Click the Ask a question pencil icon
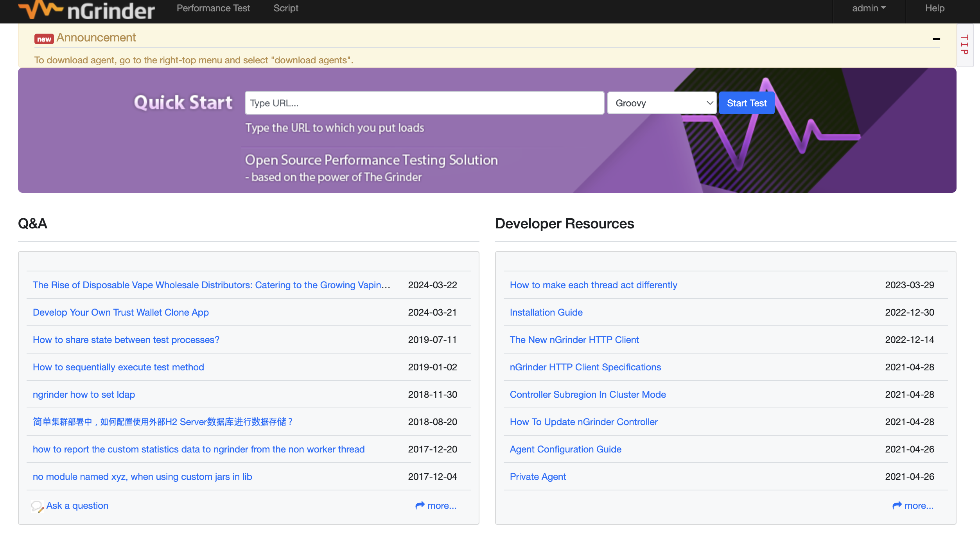980x553 pixels. coord(37,506)
